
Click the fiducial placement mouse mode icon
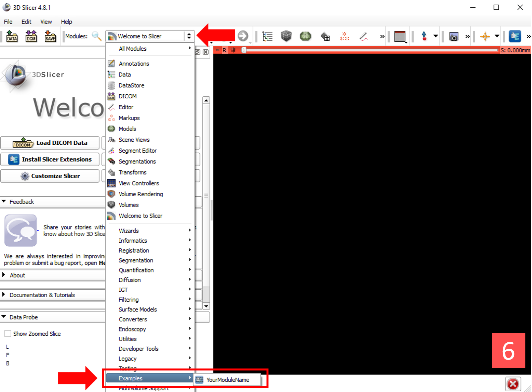coord(424,36)
